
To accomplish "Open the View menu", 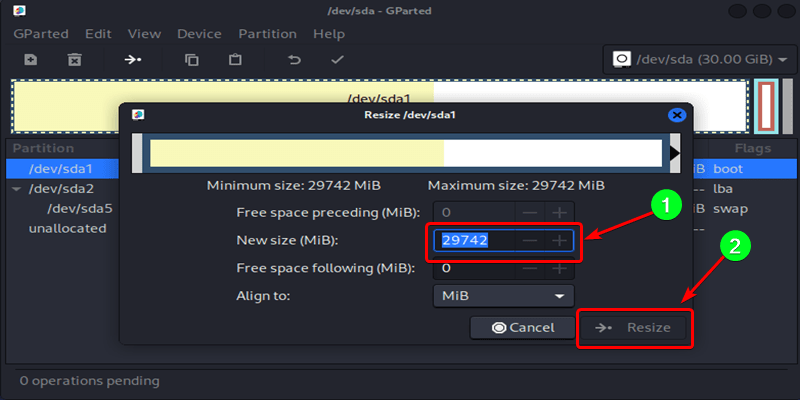I will (144, 34).
